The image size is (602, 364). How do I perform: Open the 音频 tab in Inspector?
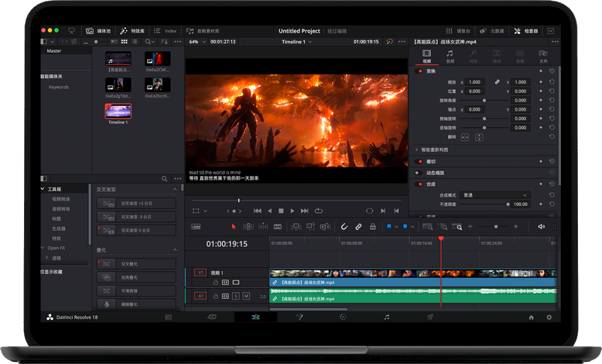tap(450, 56)
